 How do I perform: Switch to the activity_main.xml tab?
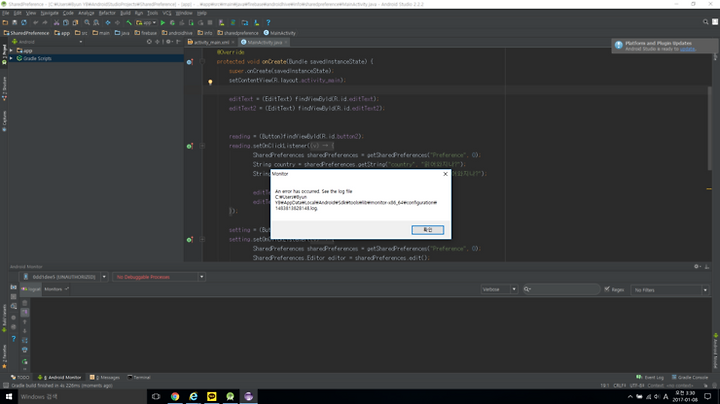pos(211,42)
